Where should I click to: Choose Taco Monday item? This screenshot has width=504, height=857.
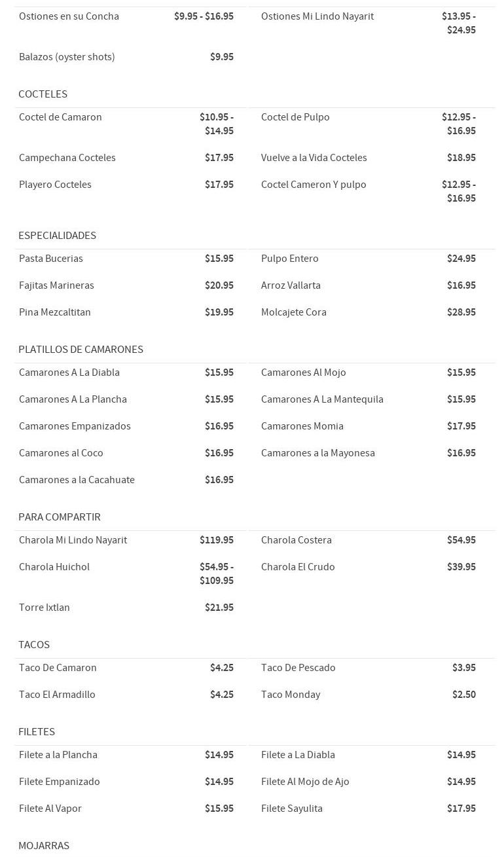[x=291, y=695]
